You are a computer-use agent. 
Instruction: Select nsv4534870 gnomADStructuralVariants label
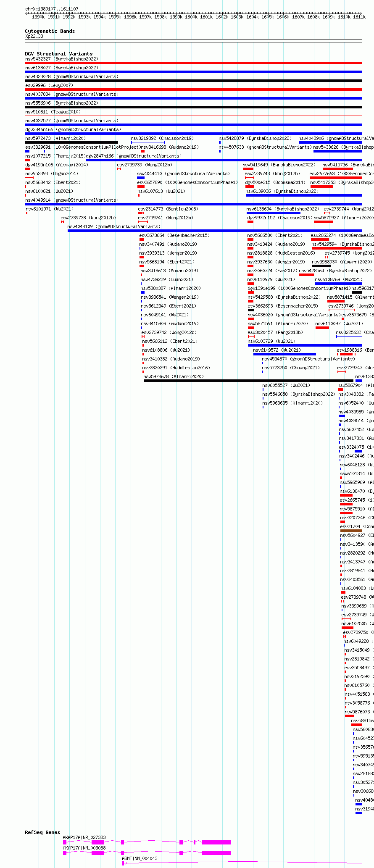coord(308,359)
